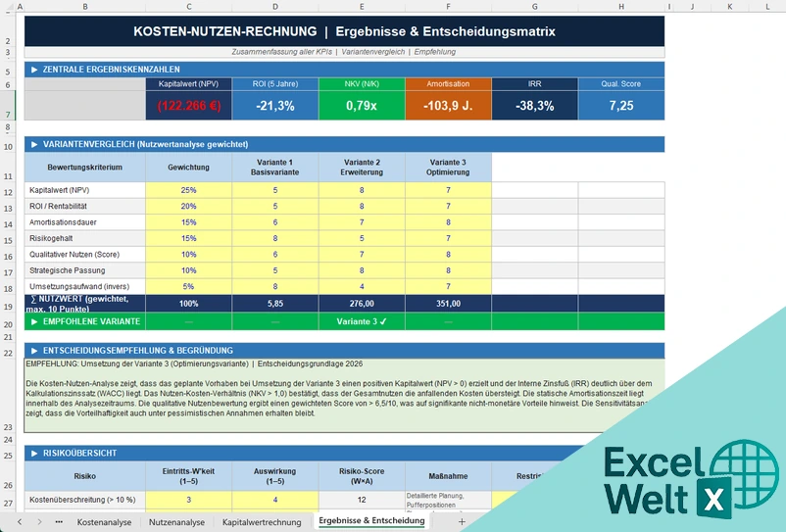Click the Bewertungskriterium column heading

click(85, 168)
